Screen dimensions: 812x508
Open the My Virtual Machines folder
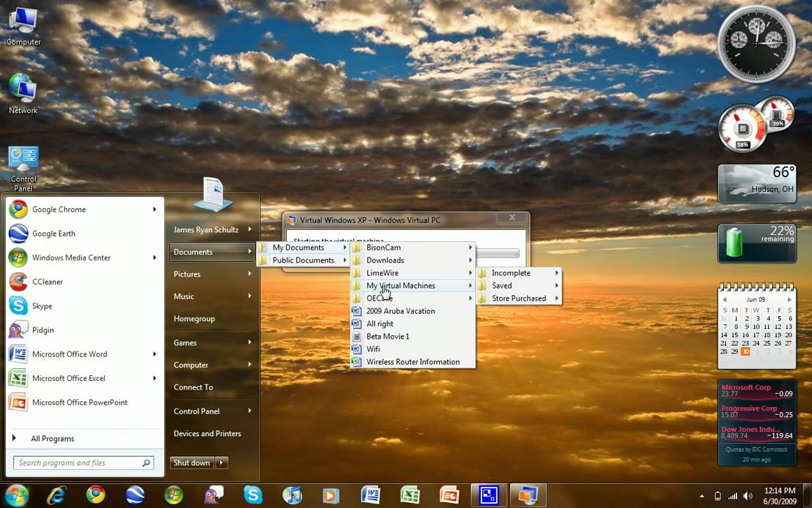coord(413,286)
